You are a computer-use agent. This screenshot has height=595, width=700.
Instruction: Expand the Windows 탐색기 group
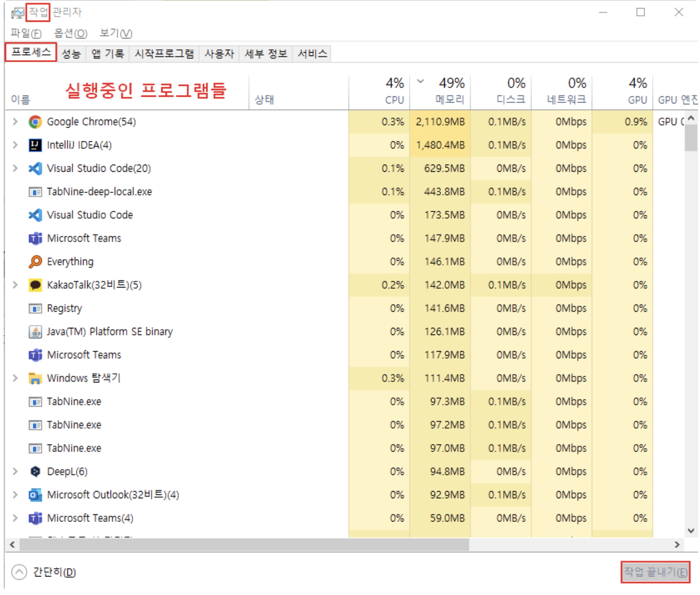pyautogui.click(x=15, y=378)
